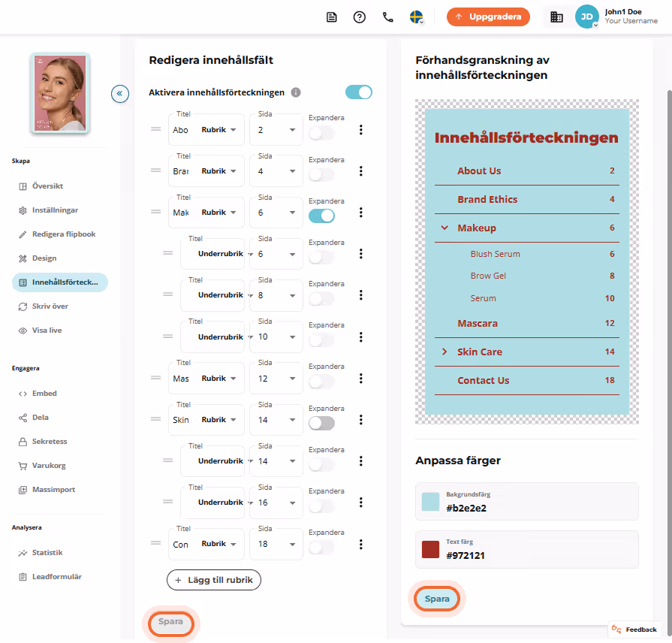Viewport: 672px width, 643px height.
Task: Open three-dot menu for the Mas row
Action: point(361,378)
